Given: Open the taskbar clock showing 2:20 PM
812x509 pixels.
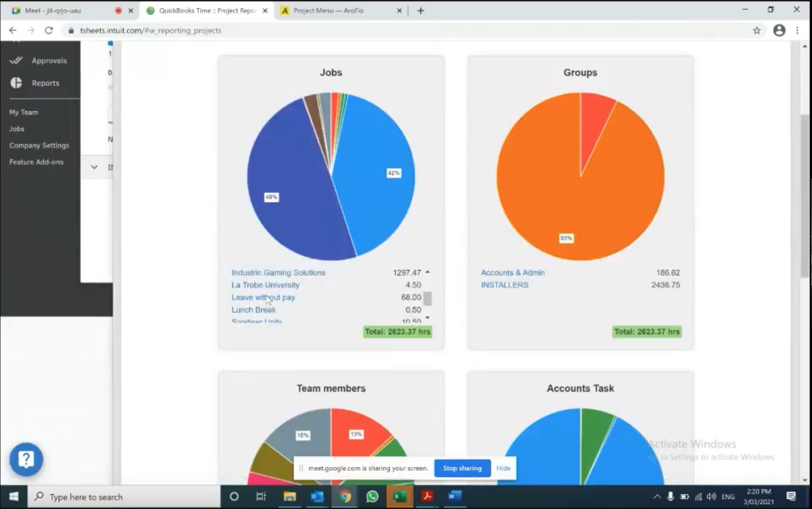Looking at the screenshot, I should pos(759,497).
